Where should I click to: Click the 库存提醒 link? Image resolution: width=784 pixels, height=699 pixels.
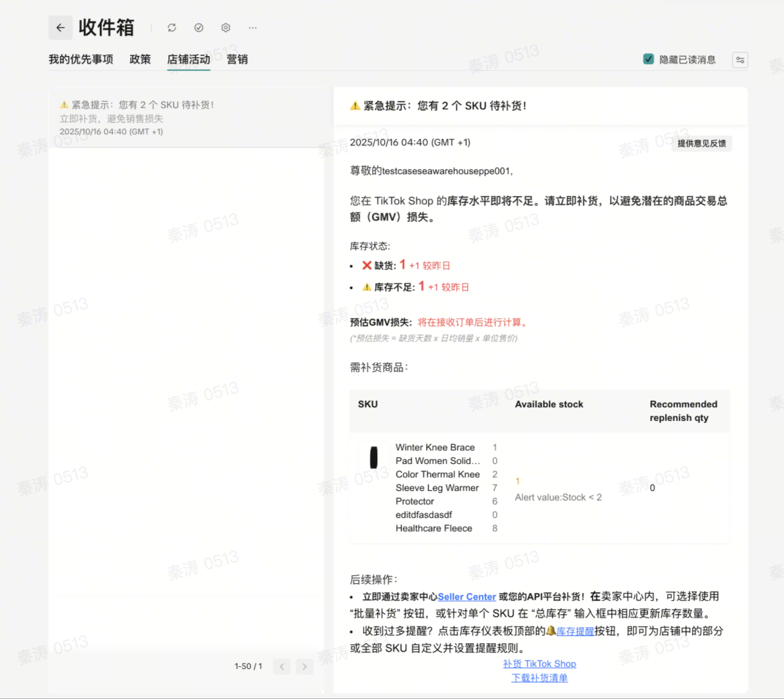tap(575, 631)
